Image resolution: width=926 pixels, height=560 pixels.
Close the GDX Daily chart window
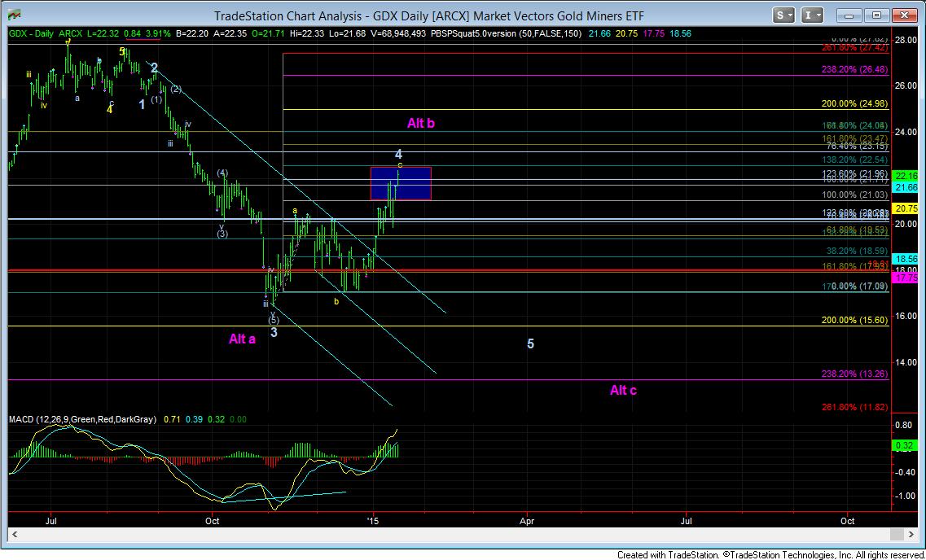(x=903, y=16)
